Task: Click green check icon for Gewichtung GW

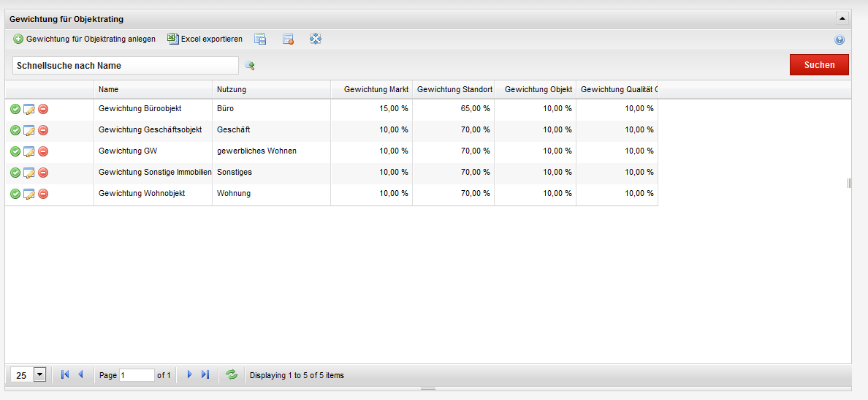Action: (x=15, y=151)
